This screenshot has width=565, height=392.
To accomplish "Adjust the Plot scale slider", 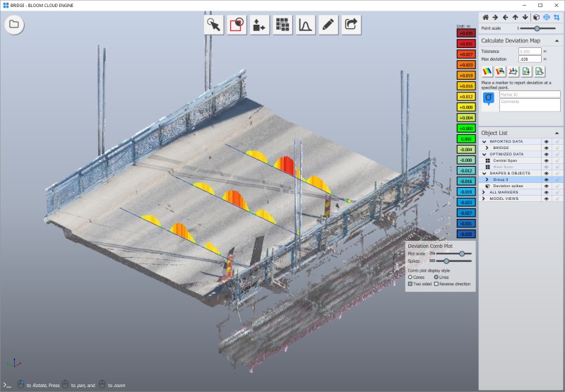I will click(462, 254).
